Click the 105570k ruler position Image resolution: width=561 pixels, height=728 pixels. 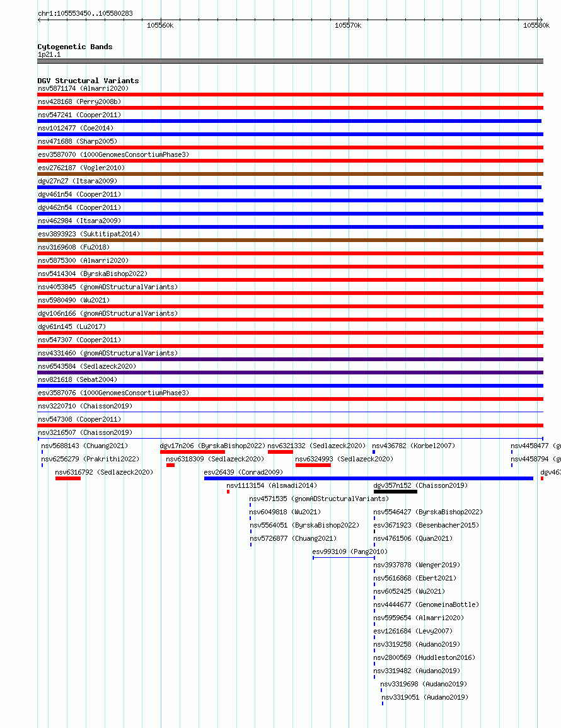tap(348, 25)
